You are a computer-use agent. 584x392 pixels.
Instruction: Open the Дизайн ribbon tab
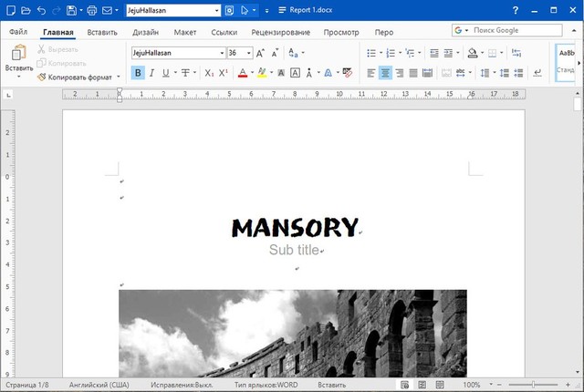[145, 32]
